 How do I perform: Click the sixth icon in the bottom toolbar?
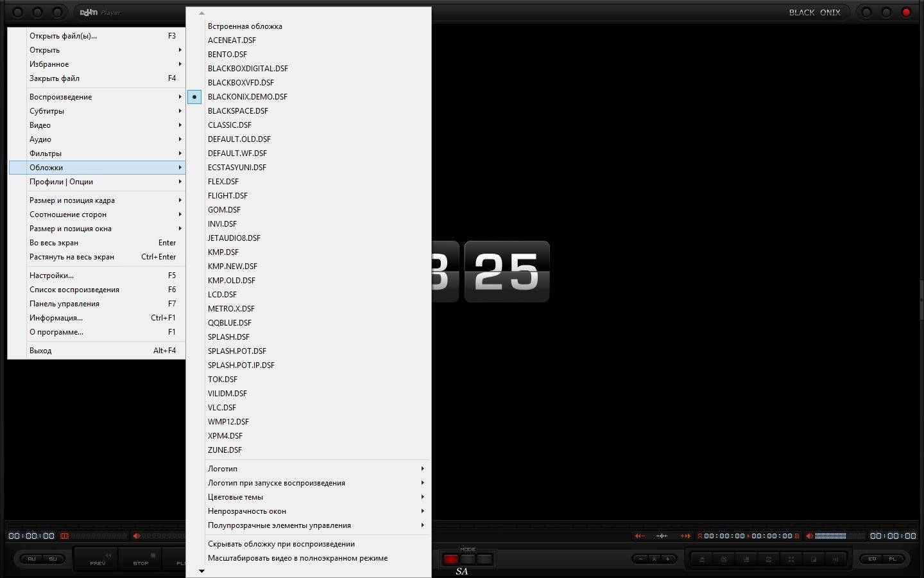pyautogui.click(x=814, y=559)
